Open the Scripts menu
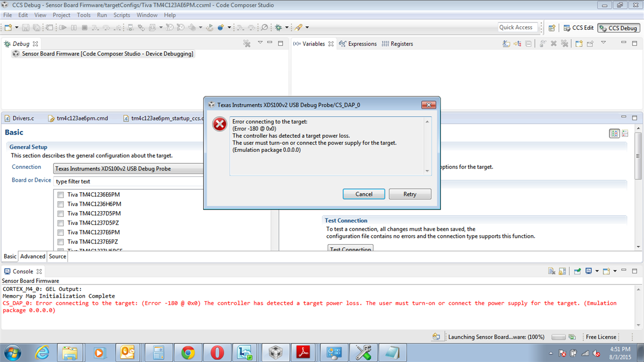This screenshot has height=362, width=644. [x=121, y=15]
